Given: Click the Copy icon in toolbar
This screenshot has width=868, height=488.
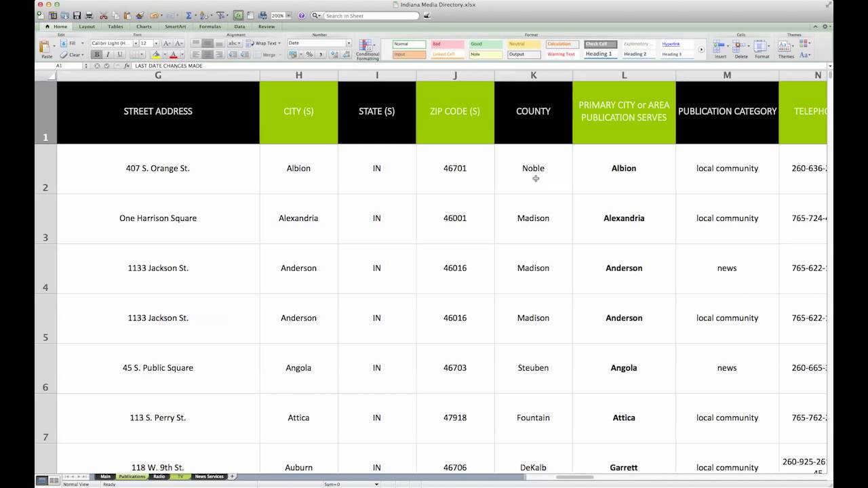Looking at the screenshot, I should point(116,16).
